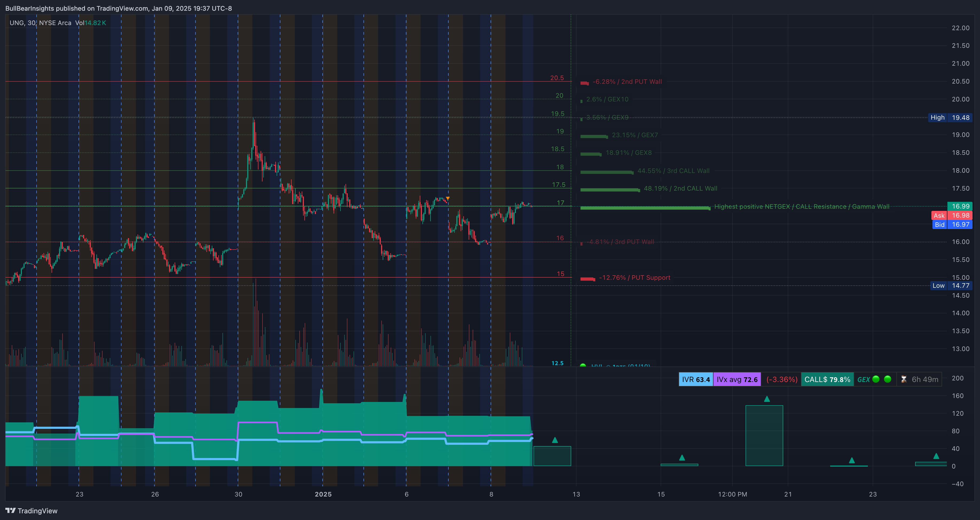Click the hourglass countdown icon
980x520 pixels.
(904, 379)
